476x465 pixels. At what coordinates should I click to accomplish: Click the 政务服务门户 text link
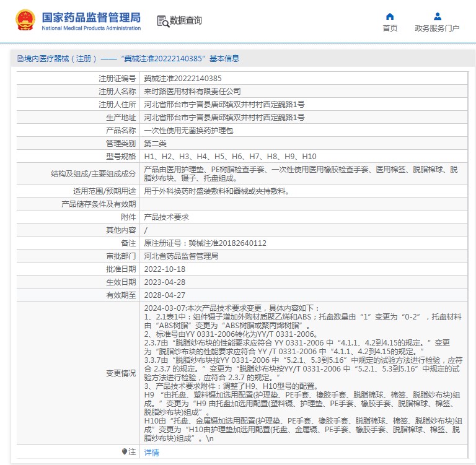[437, 28]
